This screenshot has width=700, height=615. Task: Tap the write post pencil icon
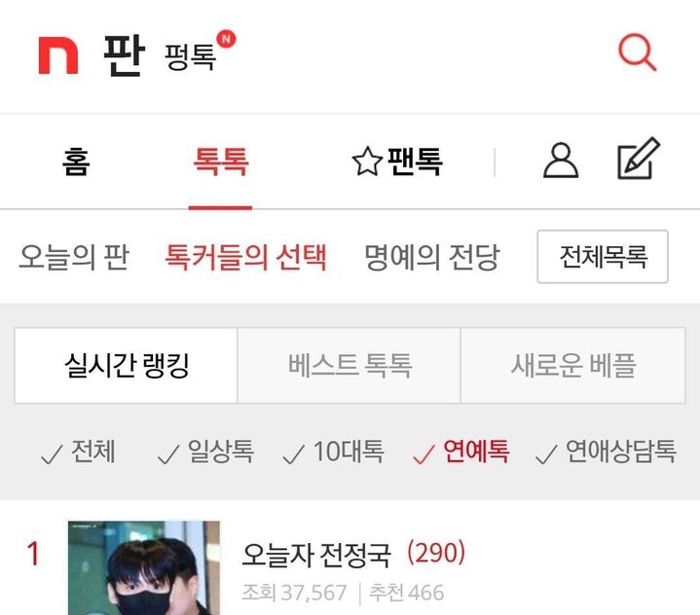click(639, 159)
